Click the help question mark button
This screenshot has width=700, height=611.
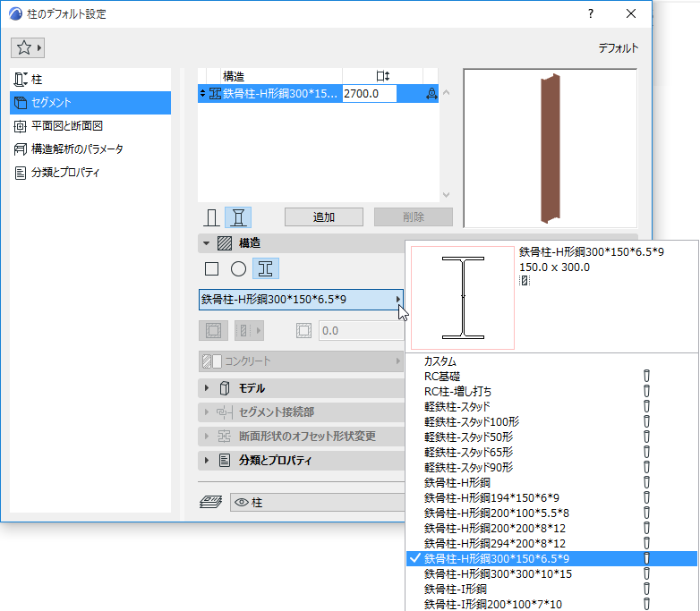(591, 13)
